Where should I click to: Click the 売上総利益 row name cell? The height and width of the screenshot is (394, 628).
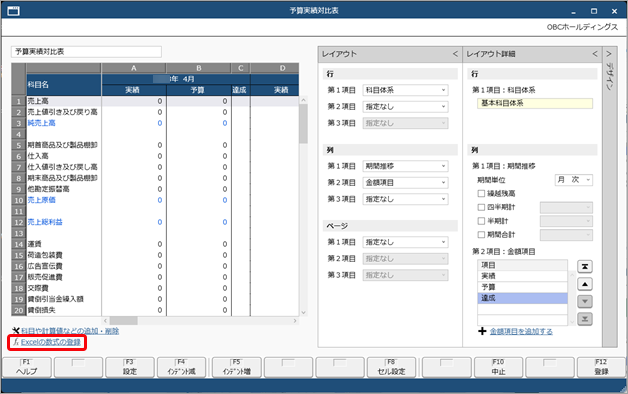pyautogui.click(x=64, y=222)
